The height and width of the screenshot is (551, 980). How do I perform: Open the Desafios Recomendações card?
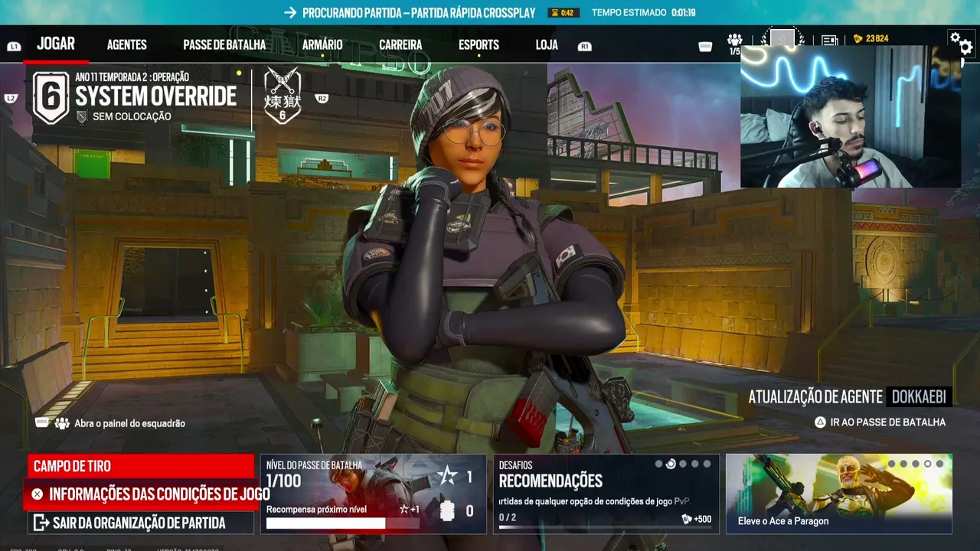[x=606, y=494]
